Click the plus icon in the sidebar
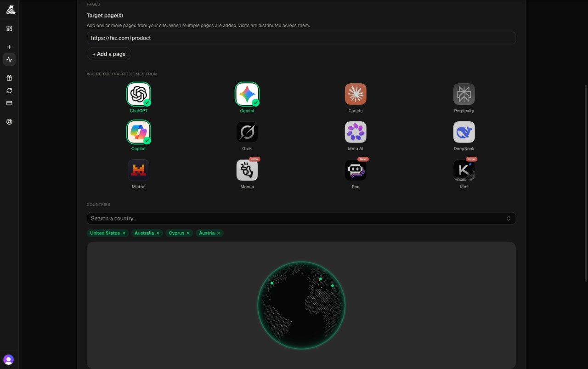Screen dimensions: 588x369 point(9,47)
